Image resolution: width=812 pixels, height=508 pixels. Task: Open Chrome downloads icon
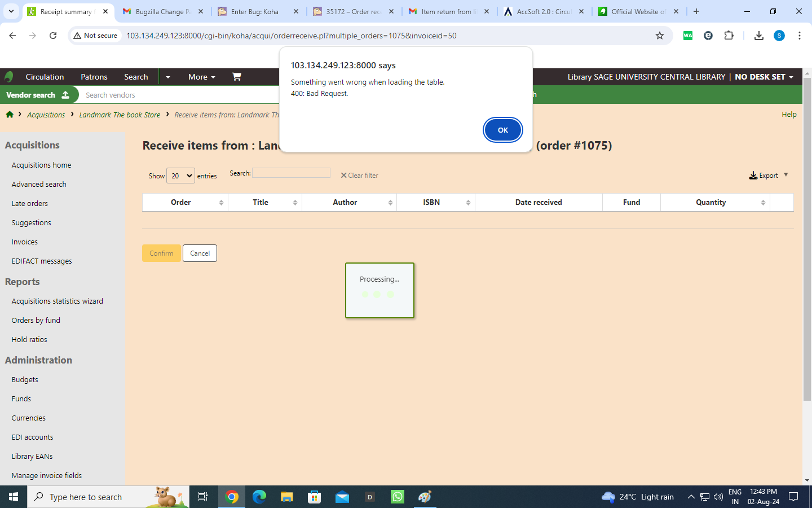pos(758,36)
